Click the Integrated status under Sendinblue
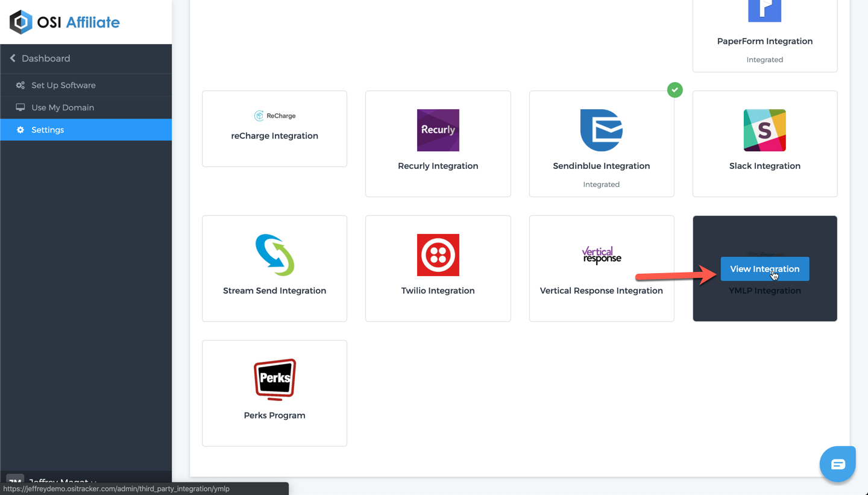The width and height of the screenshot is (868, 495). click(x=602, y=184)
